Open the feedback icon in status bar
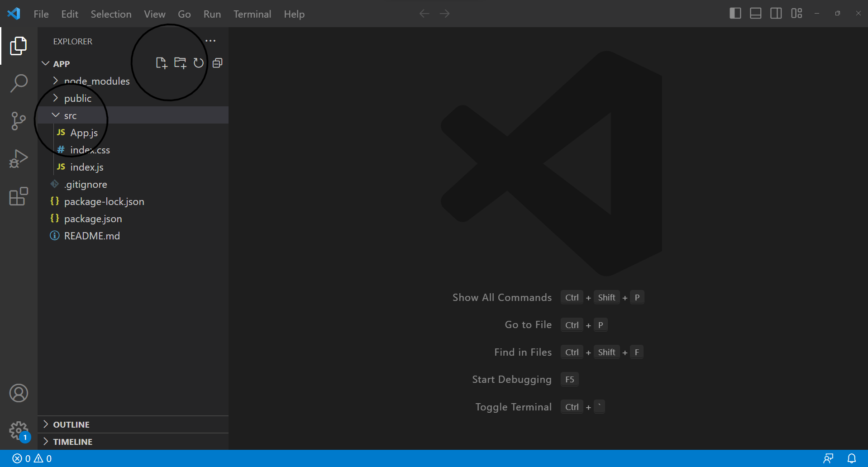 click(x=828, y=458)
